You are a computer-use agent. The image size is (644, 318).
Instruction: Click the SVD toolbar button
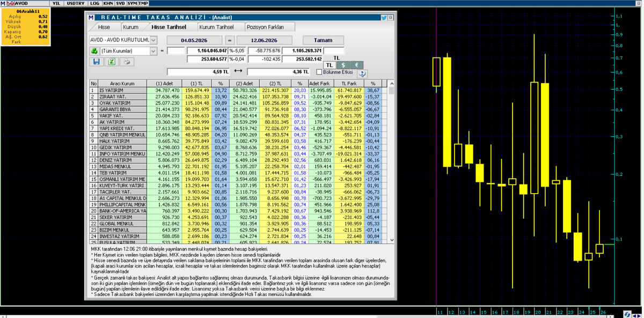tap(121, 3)
